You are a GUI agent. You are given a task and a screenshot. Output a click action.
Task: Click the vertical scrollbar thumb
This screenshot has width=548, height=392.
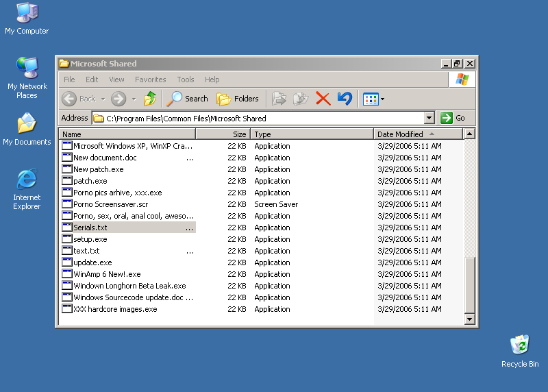(470, 285)
